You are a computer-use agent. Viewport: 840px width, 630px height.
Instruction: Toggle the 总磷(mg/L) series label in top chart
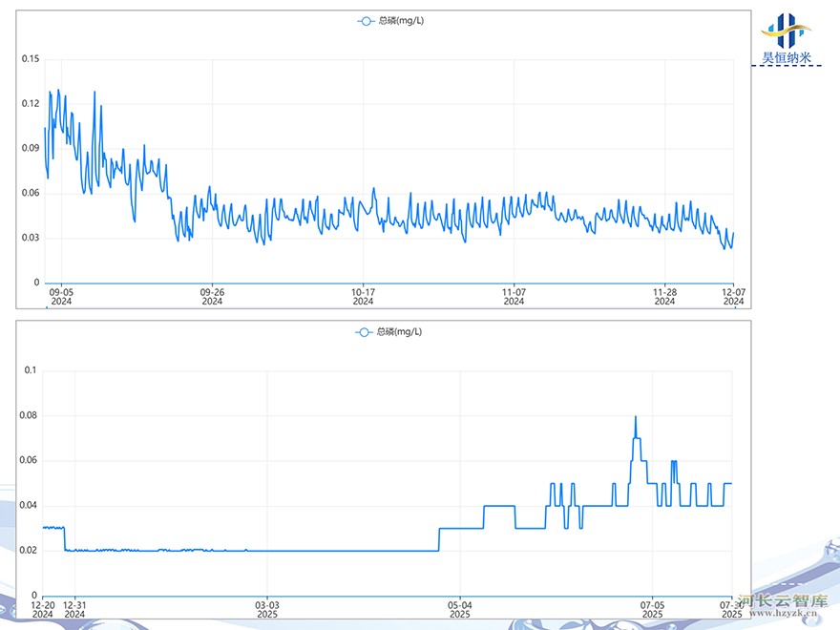coord(401,21)
